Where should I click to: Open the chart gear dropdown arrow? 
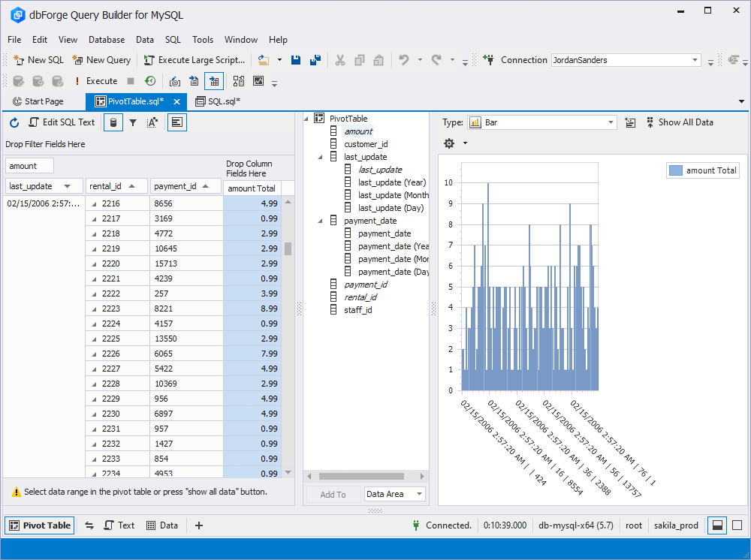tap(465, 143)
